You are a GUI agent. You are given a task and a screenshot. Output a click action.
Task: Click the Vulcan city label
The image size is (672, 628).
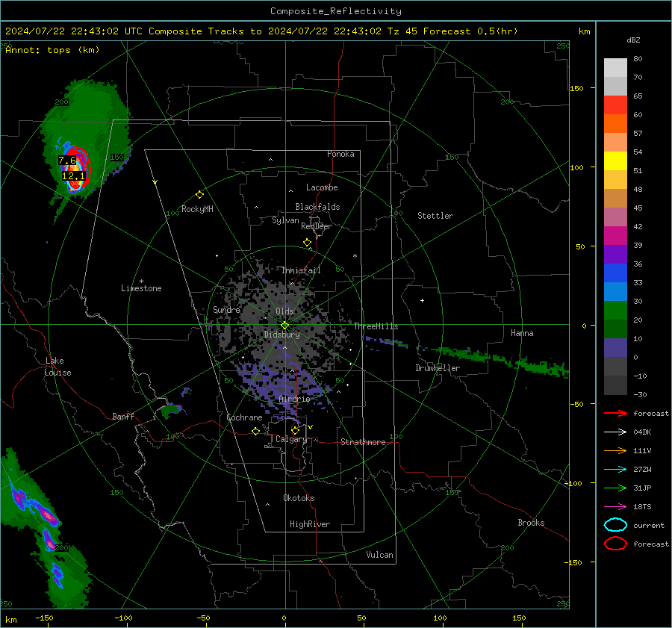(x=380, y=555)
